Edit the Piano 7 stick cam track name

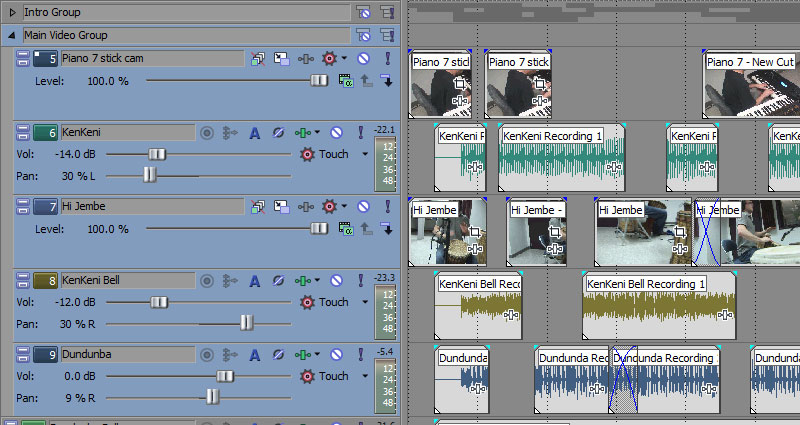click(152, 59)
